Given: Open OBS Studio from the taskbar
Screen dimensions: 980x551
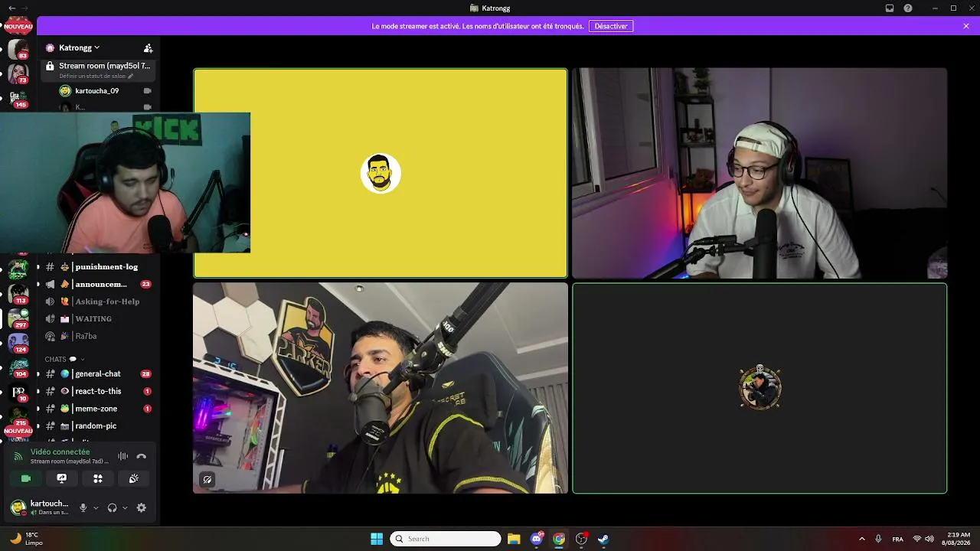Looking at the screenshot, I should tap(581, 539).
